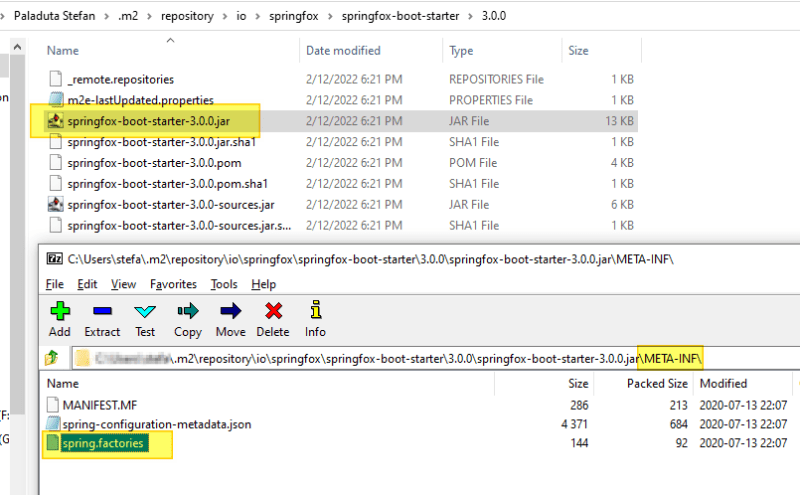Click packed size 684 value
800x495 pixels.
[679, 424]
